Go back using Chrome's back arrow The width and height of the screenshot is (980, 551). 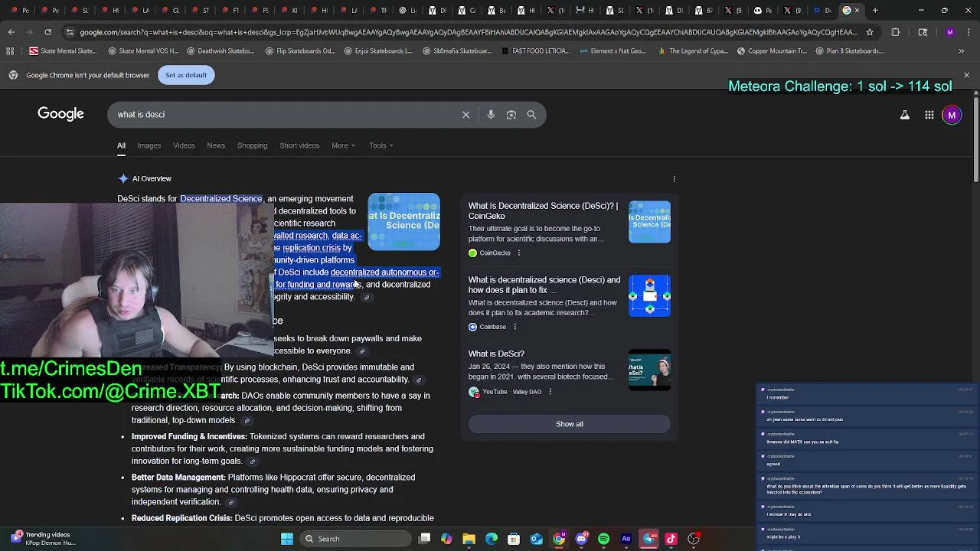click(11, 32)
